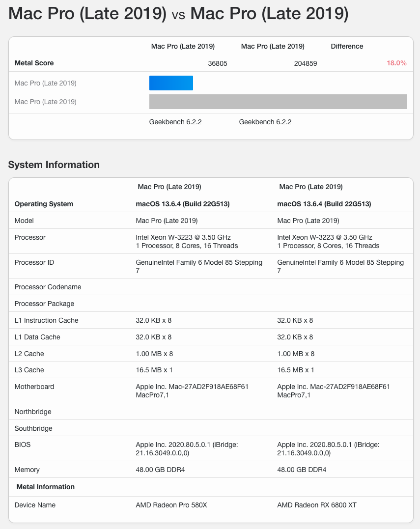
Task: Select the page title 'Mac Pro (Late 2019) vs Mac Pro (Late 2019)'
Action: [x=178, y=13]
